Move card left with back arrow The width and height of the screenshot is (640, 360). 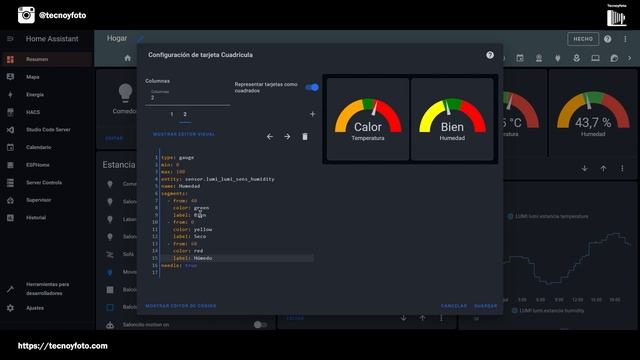point(270,136)
